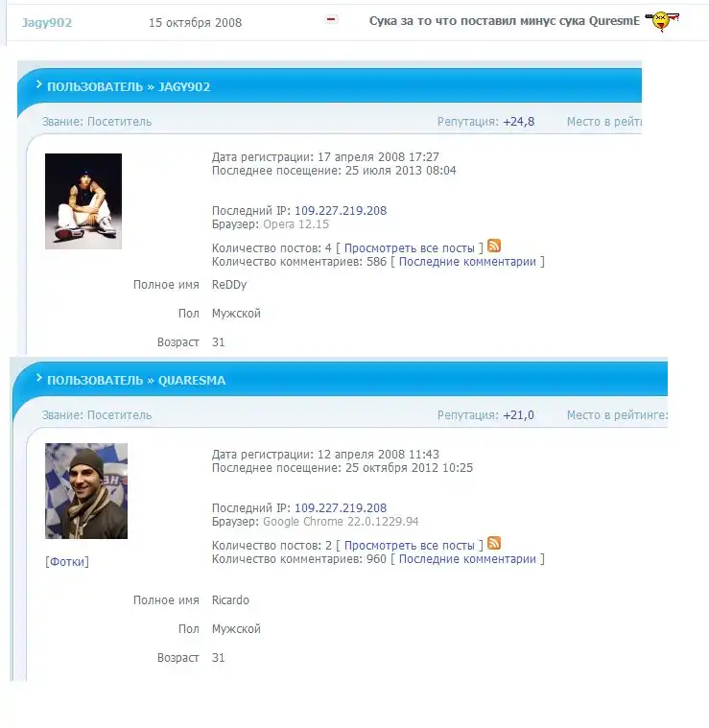The height and width of the screenshot is (728, 709).
Task: Open RSS feed icon for Quaresma posts
Action: click(x=494, y=543)
